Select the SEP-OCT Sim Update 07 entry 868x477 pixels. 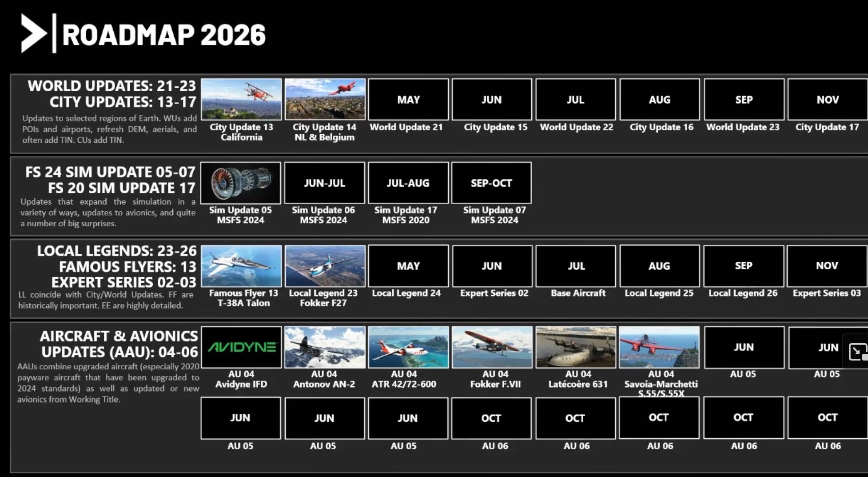click(491, 183)
